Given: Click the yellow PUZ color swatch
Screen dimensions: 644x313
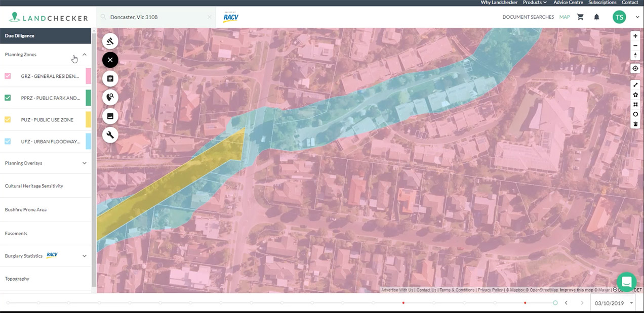Looking at the screenshot, I should pyautogui.click(x=88, y=120).
